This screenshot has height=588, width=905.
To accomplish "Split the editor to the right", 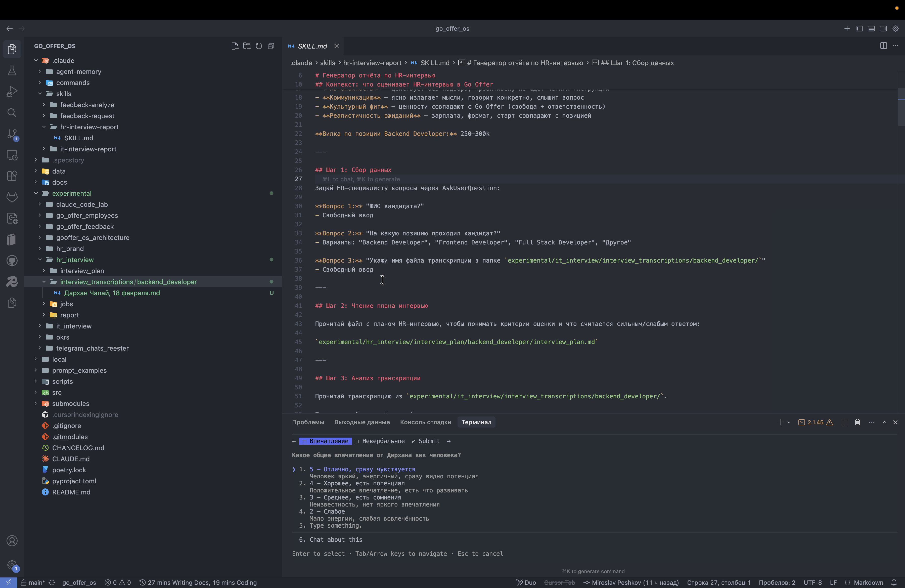I will [883, 46].
